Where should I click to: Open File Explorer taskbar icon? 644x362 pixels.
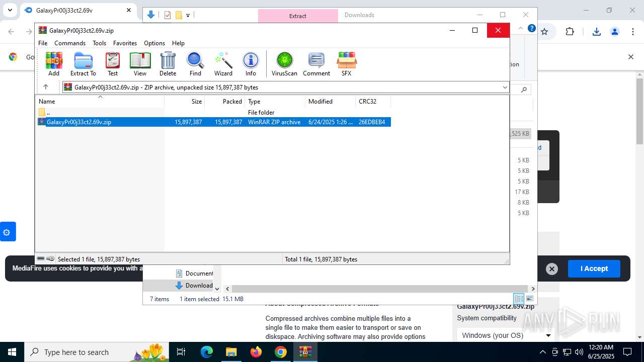231,352
